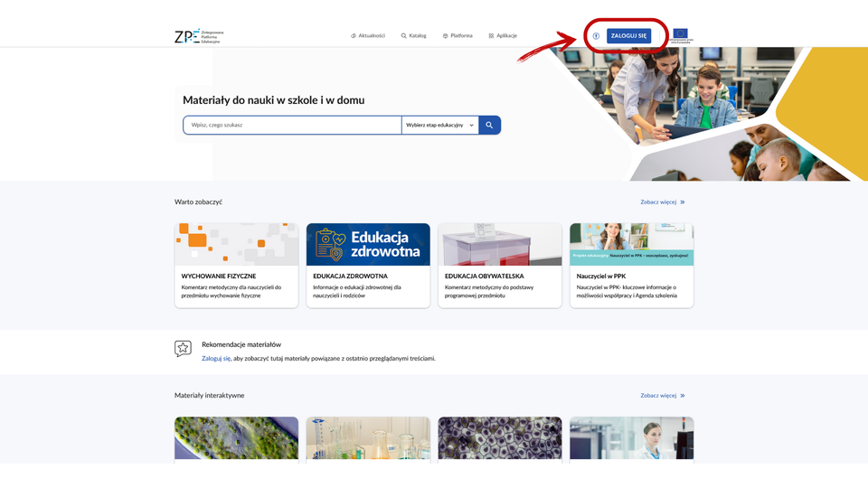
Task: Click 'Zobacz więcej' in Warto zobaczyć section
Action: click(x=663, y=202)
